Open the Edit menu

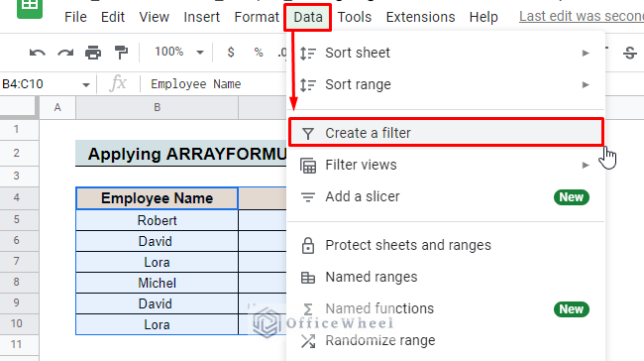point(113,17)
